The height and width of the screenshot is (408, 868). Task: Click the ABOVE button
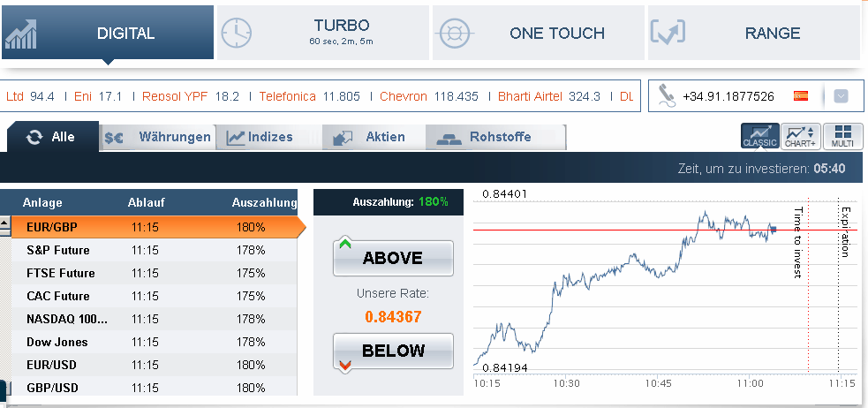(x=393, y=258)
